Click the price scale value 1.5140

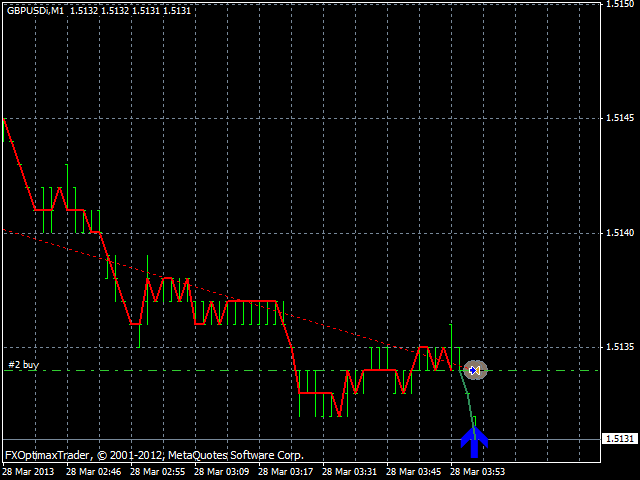620,233
